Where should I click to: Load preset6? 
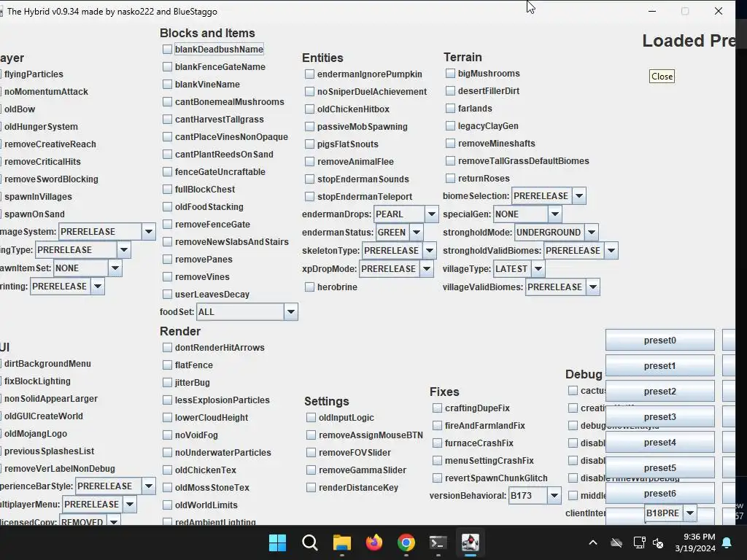coord(659,494)
